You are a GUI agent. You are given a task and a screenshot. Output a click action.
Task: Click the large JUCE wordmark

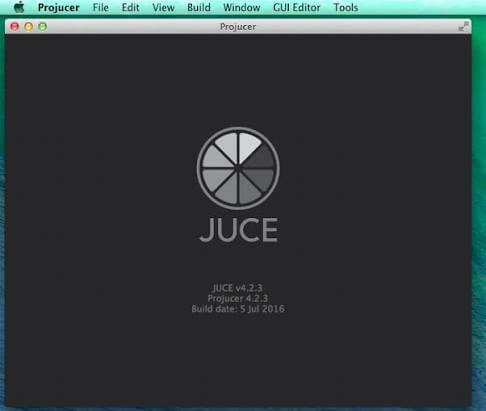click(x=239, y=230)
